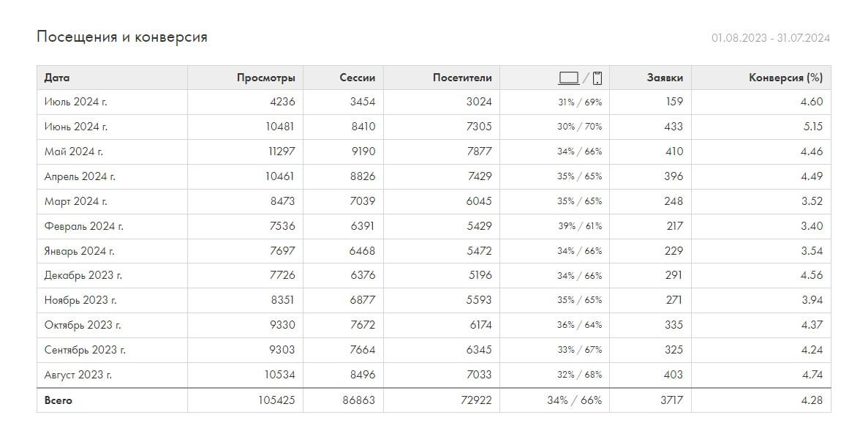Select the Февраль 2024 г. row label
The width and height of the screenshot is (868, 445).
83,226
